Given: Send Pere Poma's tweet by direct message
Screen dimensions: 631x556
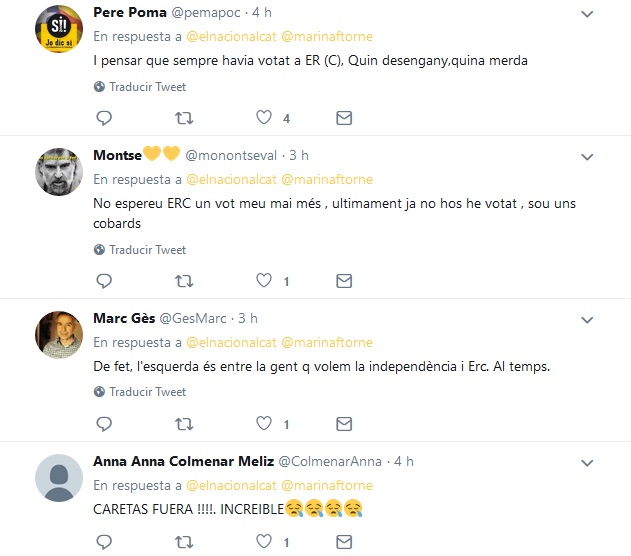Looking at the screenshot, I should point(344,118).
